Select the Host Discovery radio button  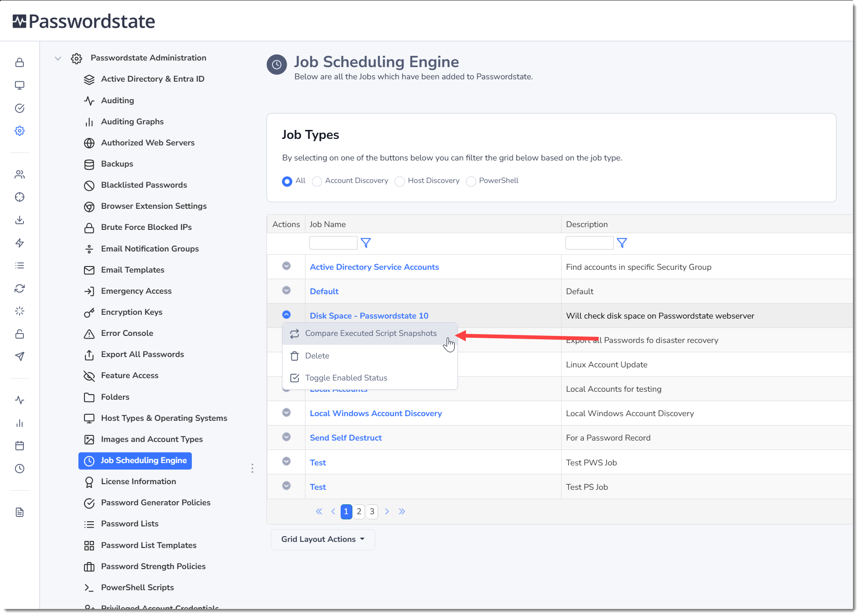(x=400, y=181)
